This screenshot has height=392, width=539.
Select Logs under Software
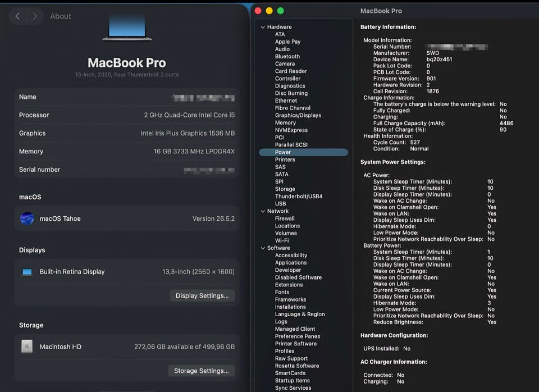pos(281,322)
